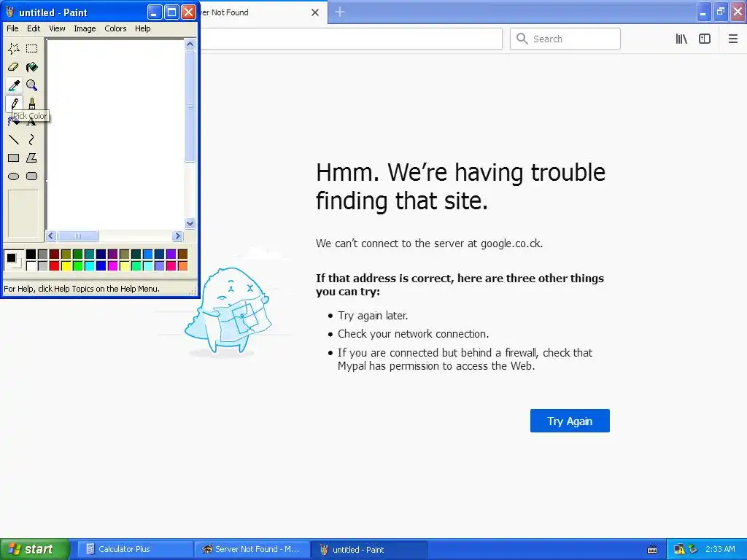This screenshot has width=747, height=560.
Task: Select the white palette swatch
Action: click(31, 265)
